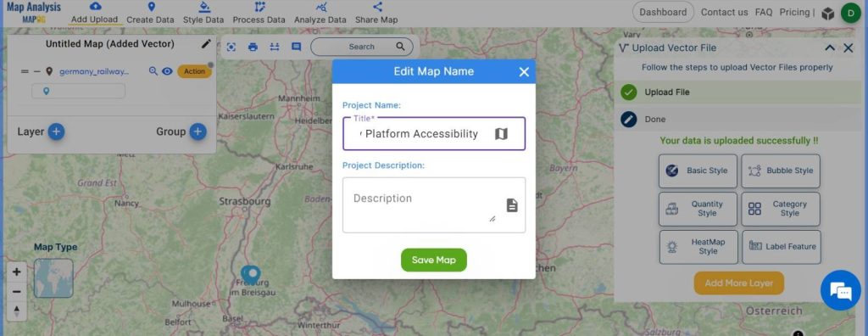The width and height of the screenshot is (868, 336).
Task: Click the Project Description text area
Action: pos(434,205)
